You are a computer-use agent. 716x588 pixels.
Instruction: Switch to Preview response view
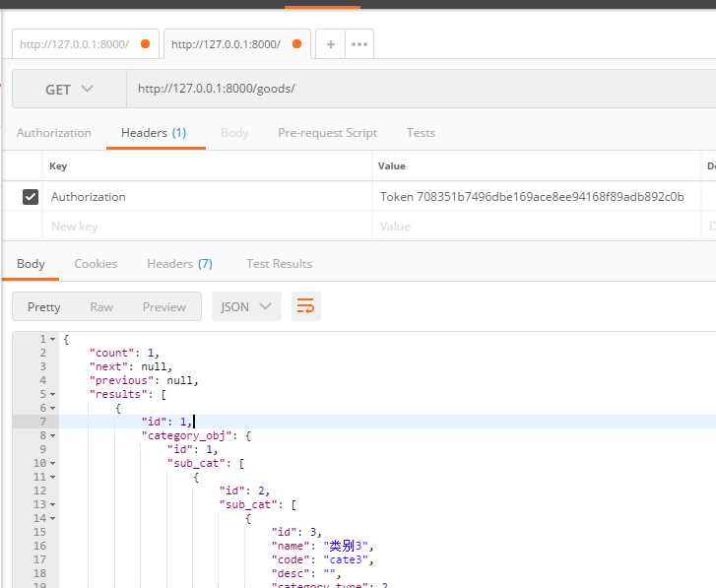tap(163, 306)
